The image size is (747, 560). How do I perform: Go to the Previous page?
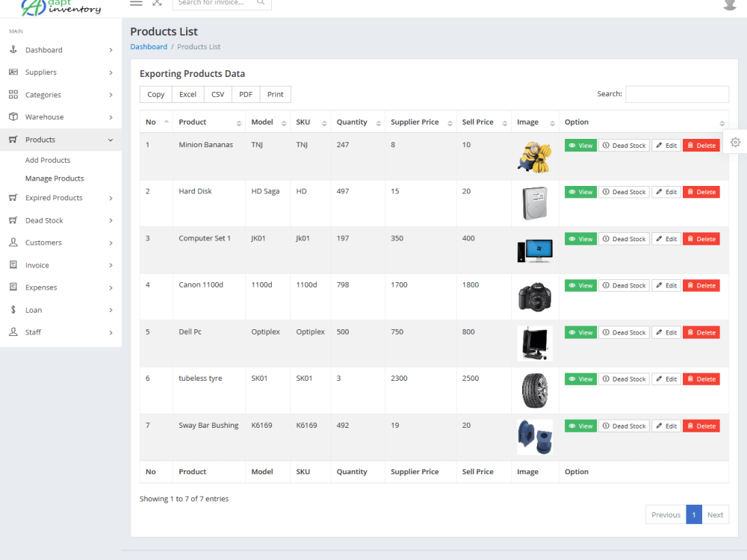pos(666,514)
